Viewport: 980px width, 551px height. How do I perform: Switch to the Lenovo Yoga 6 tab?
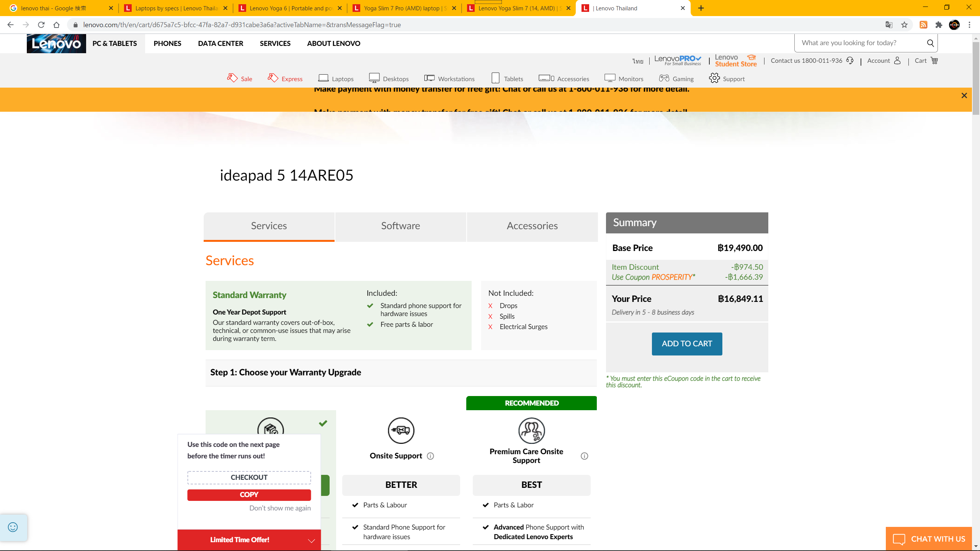[290, 8]
